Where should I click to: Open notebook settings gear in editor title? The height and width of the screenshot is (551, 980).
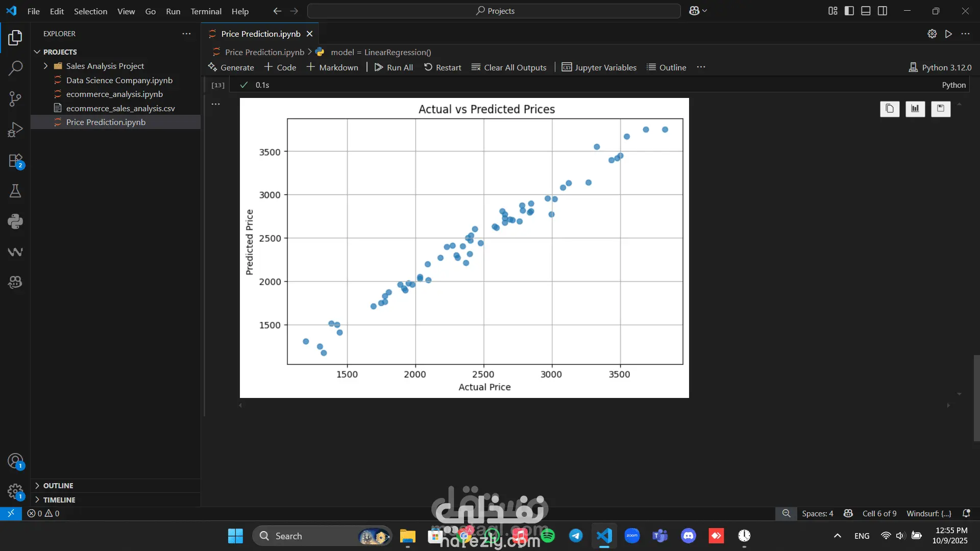point(932,34)
